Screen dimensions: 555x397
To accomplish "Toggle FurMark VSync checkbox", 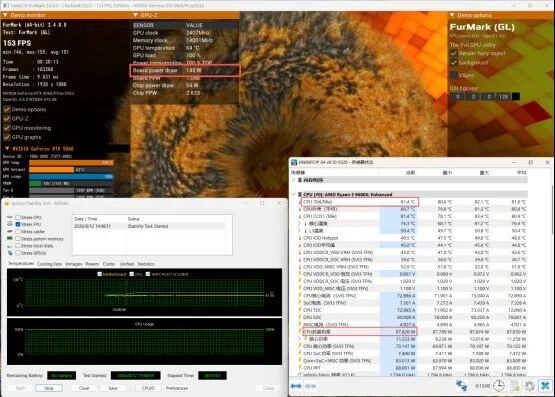I will pyautogui.click(x=454, y=75).
